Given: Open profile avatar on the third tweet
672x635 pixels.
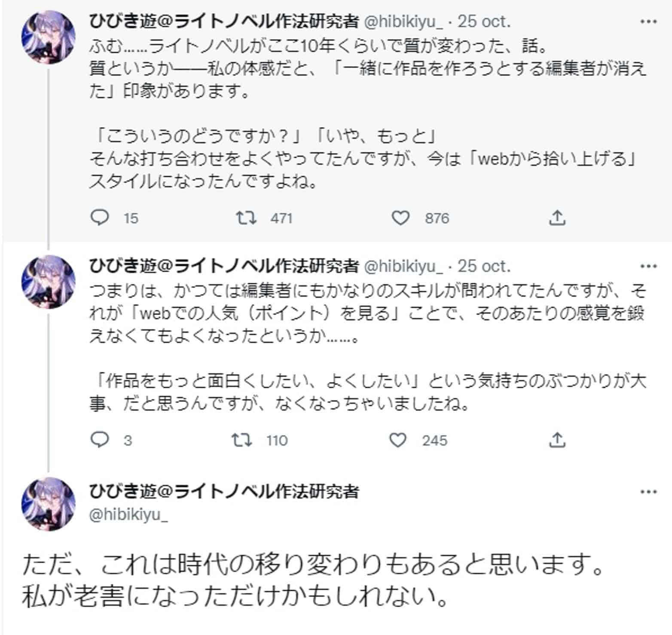Looking at the screenshot, I should tap(49, 504).
